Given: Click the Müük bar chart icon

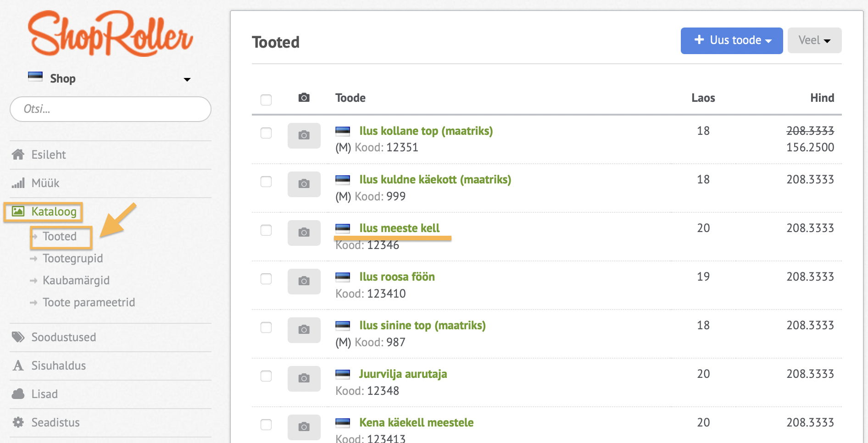Looking at the screenshot, I should (x=18, y=183).
